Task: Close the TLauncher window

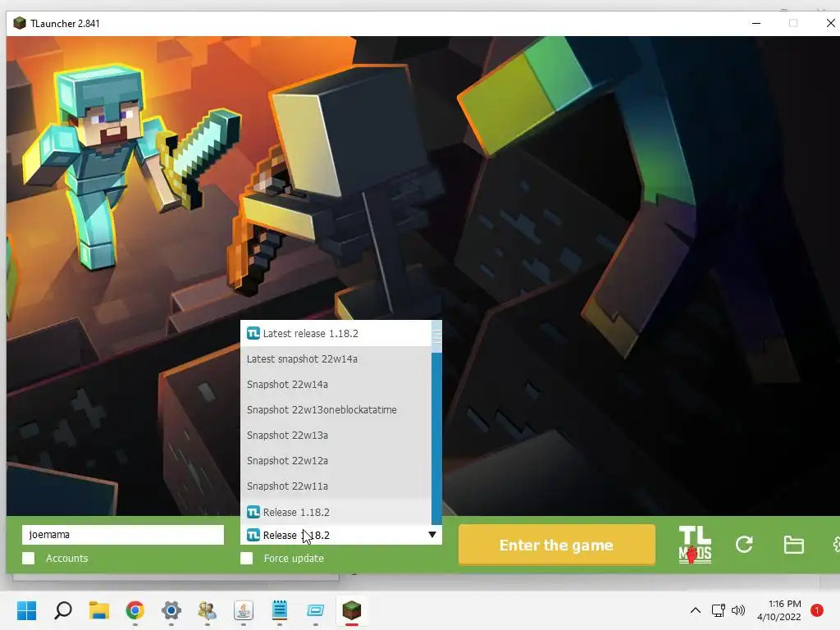Action: coord(830,23)
